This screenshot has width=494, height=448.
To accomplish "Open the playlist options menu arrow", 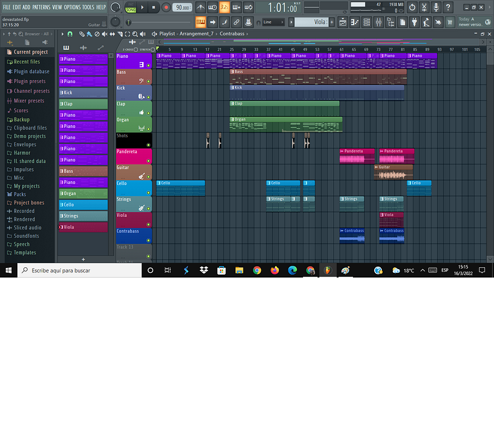I will (63, 34).
